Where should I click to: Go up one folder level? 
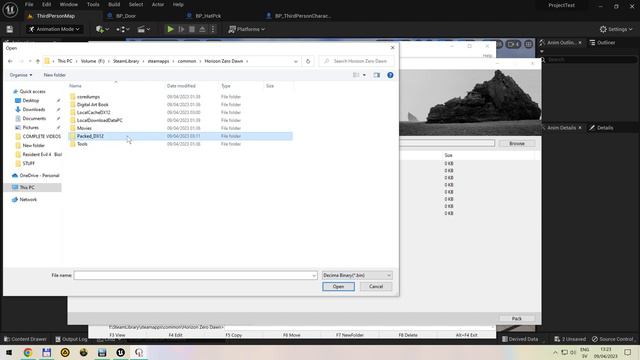pos(38,61)
